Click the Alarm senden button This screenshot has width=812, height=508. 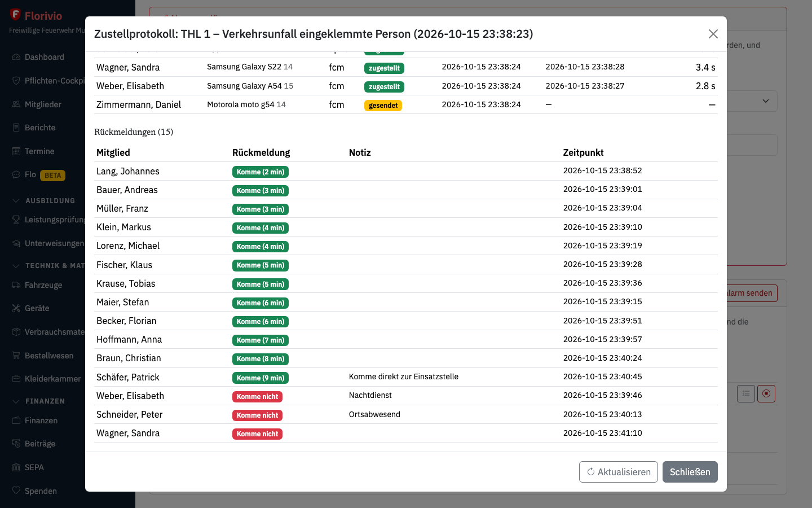[x=752, y=293]
